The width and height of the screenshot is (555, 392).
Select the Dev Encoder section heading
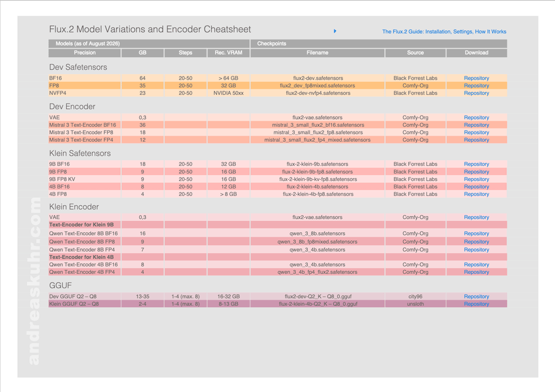point(72,107)
